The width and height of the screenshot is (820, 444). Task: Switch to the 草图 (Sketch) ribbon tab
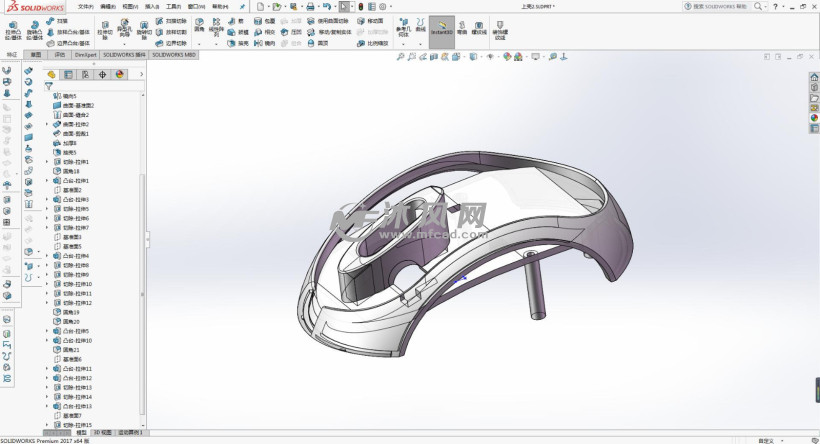[x=36, y=54]
